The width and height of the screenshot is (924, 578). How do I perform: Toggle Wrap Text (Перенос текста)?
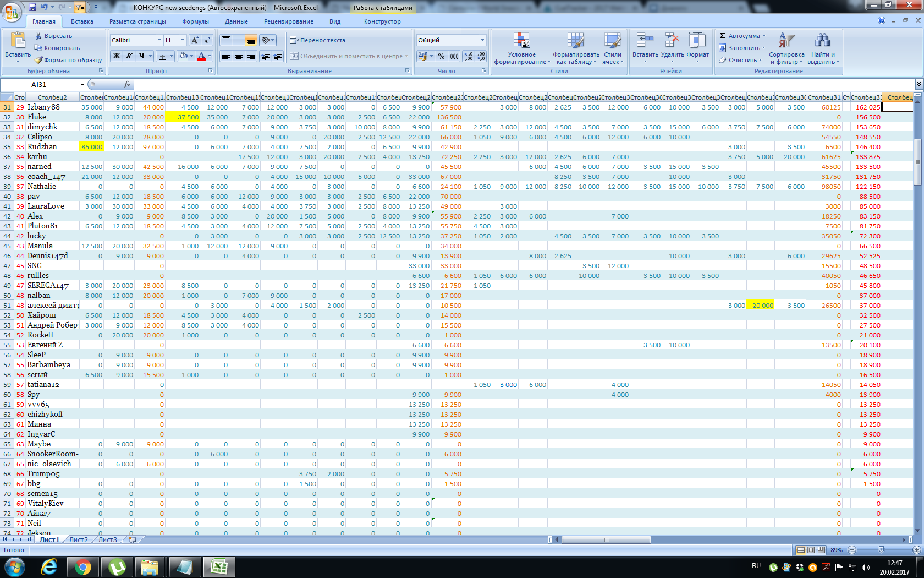[317, 40]
